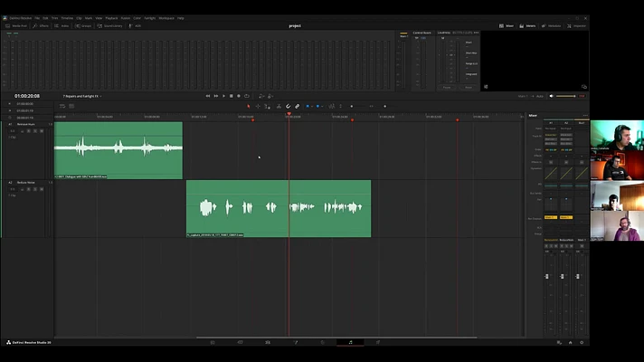Click the loudness Pause button
Screen dimensions: 644x362
pos(447,88)
